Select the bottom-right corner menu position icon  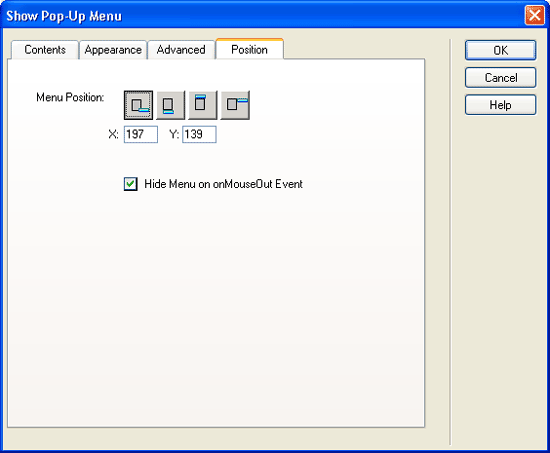click(138, 105)
